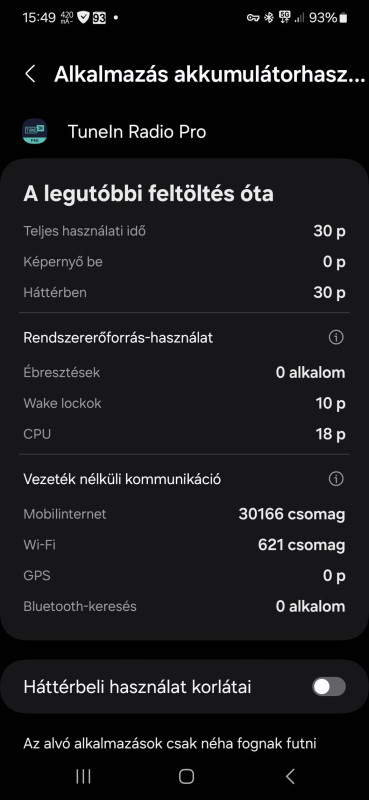369x800 pixels.
Task: Tap the TuneIn Radio Pro app name
Action: 137,132
